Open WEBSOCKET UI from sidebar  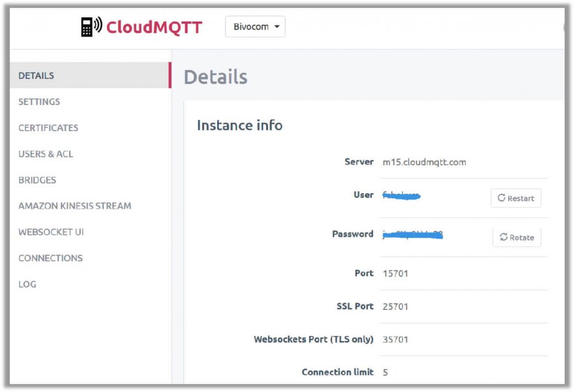point(52,232)
